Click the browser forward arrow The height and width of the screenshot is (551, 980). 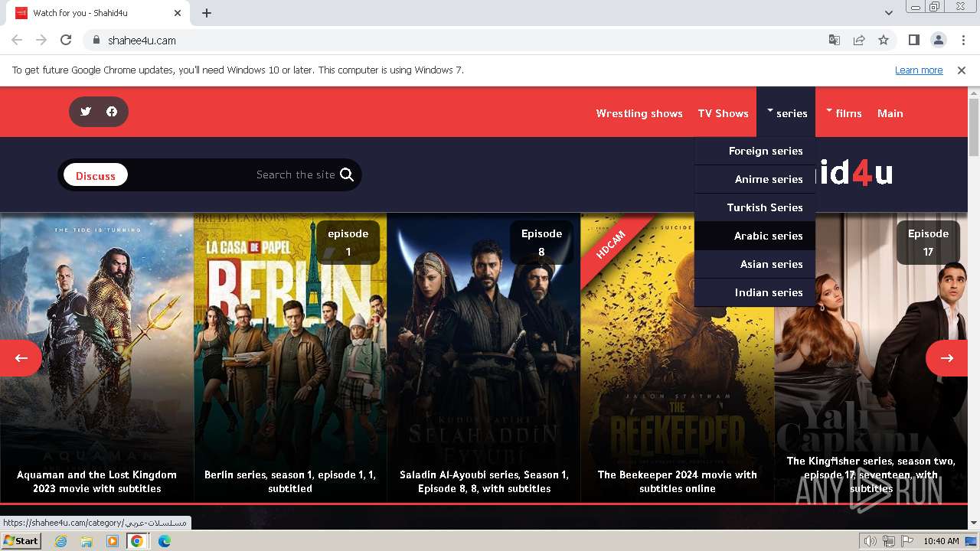41,40
